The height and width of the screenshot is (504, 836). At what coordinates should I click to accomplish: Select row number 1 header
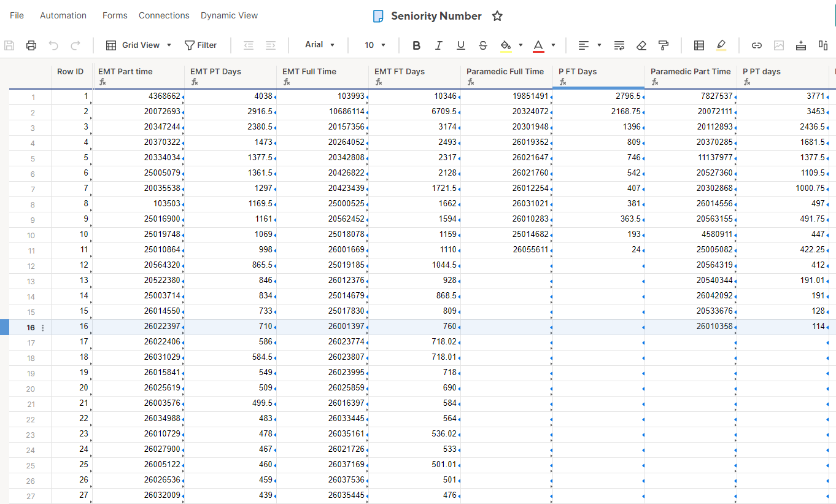30,97
